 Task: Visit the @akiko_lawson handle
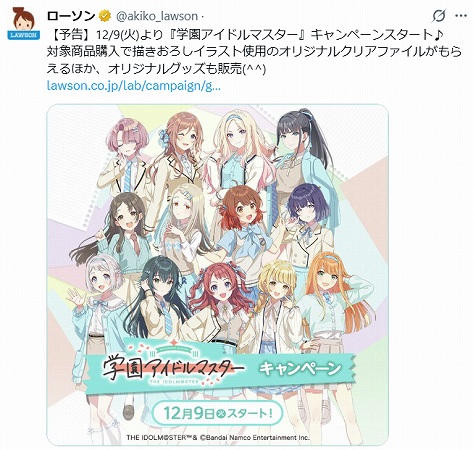click(x=157, y=16)
